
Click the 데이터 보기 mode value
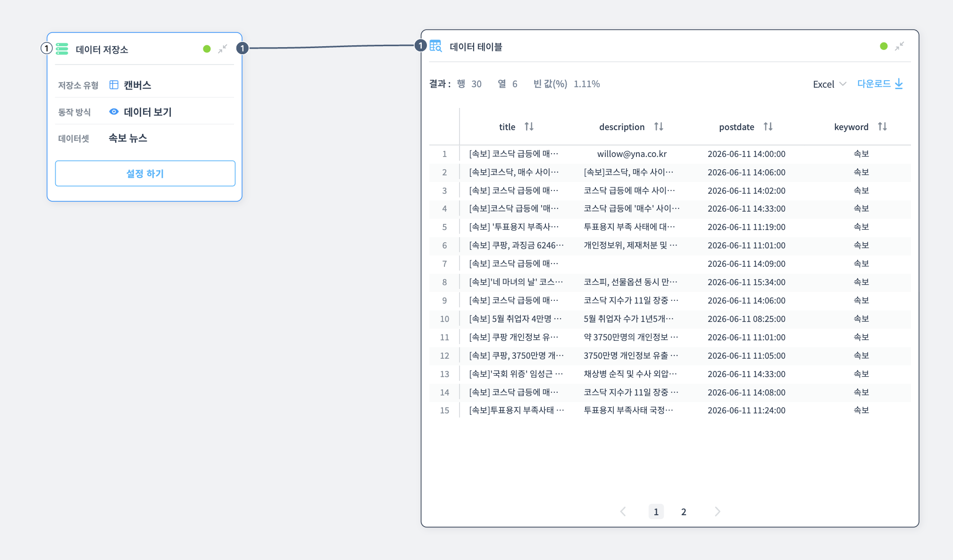click(x=148, y=112)
